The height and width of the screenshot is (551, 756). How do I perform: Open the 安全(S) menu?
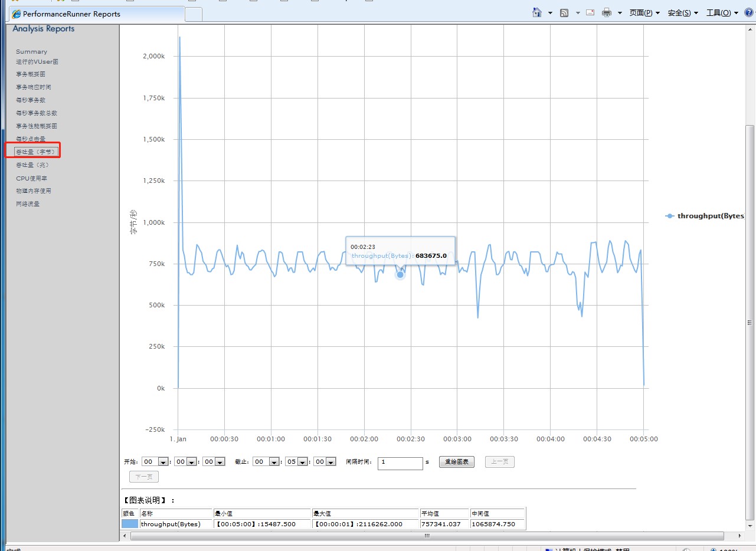(682, 13)
